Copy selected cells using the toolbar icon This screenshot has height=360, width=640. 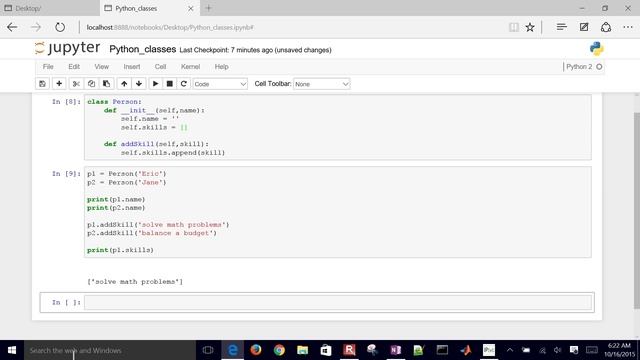pyautogui.click(x=91, y=84)
